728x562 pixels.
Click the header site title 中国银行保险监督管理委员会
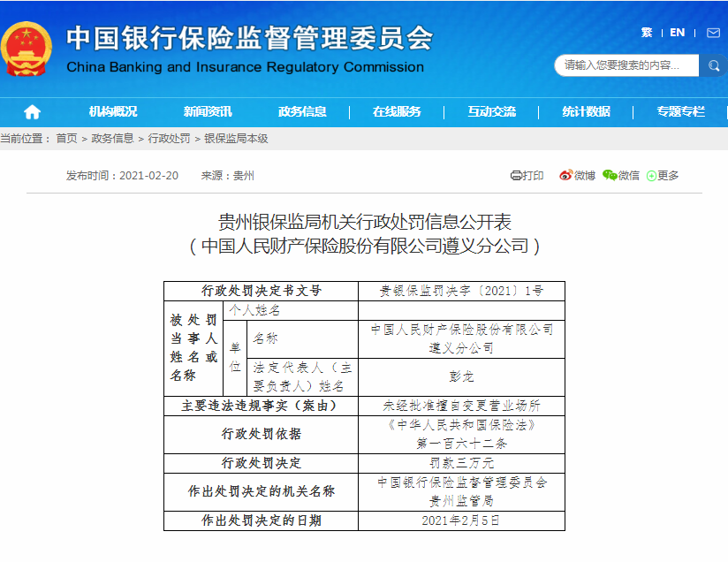250,38
